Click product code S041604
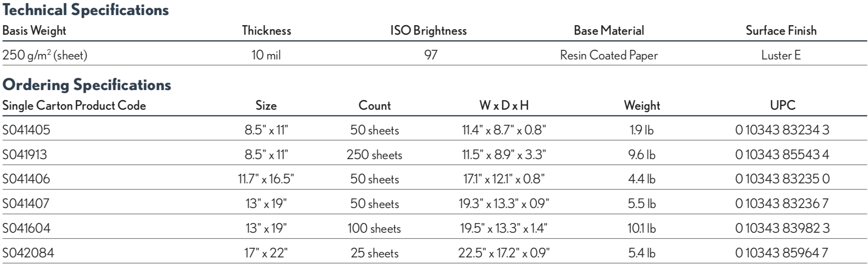Screen dimensions: 868x267 tap(27, 228)
